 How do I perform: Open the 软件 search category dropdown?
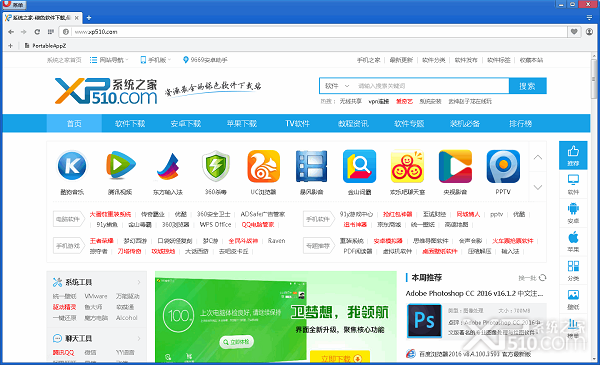337,86
